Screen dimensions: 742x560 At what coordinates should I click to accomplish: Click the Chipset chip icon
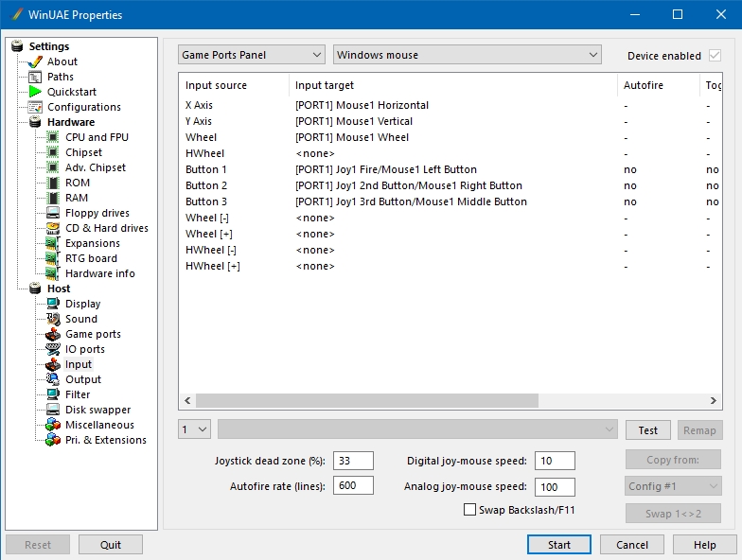(53, 153)
